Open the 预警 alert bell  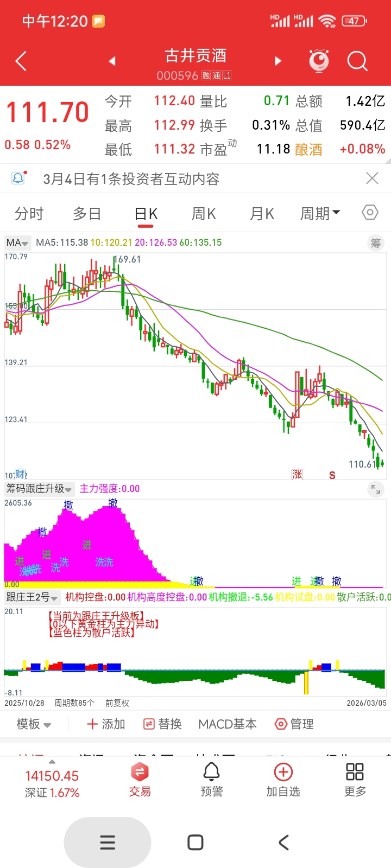(211, 780)
